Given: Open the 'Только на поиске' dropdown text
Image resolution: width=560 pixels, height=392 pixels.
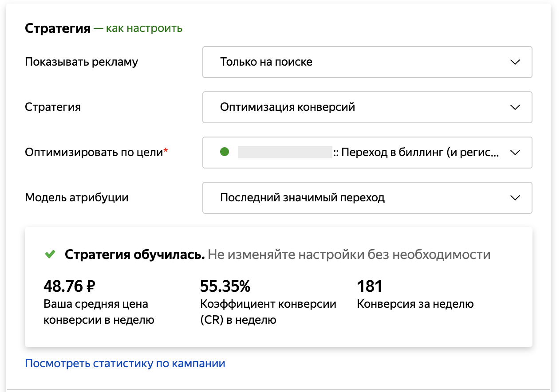Looking at the screenshot, I should (x=266, y=62).
